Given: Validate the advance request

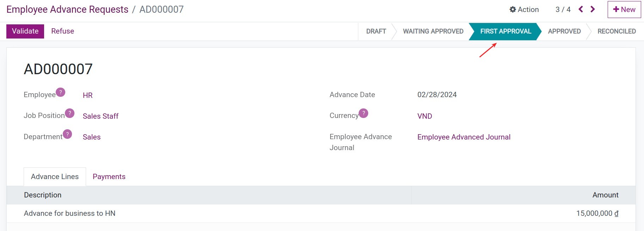Looking at the screenshot, I should (25, 31).
